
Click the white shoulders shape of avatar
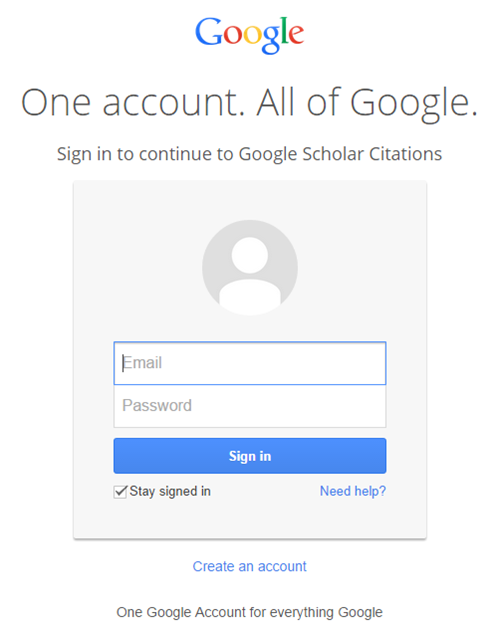(250, 296)
